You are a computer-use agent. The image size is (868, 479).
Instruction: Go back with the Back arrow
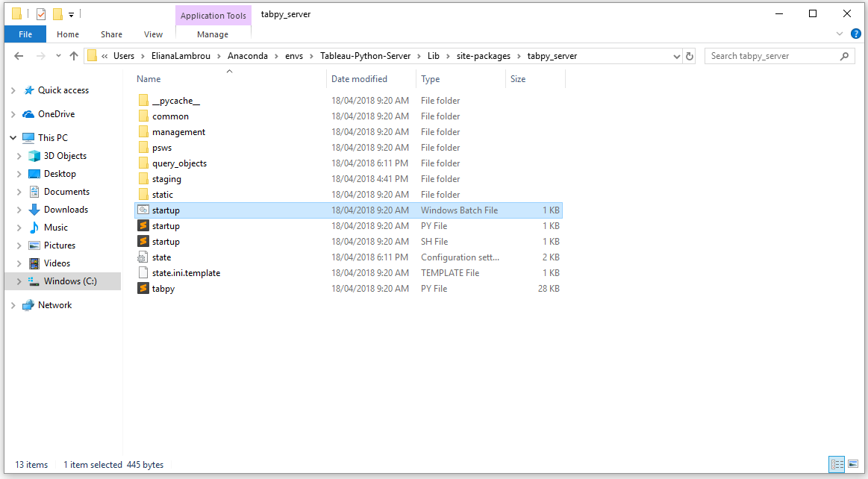pyautogui.click(x=19, y=56)
